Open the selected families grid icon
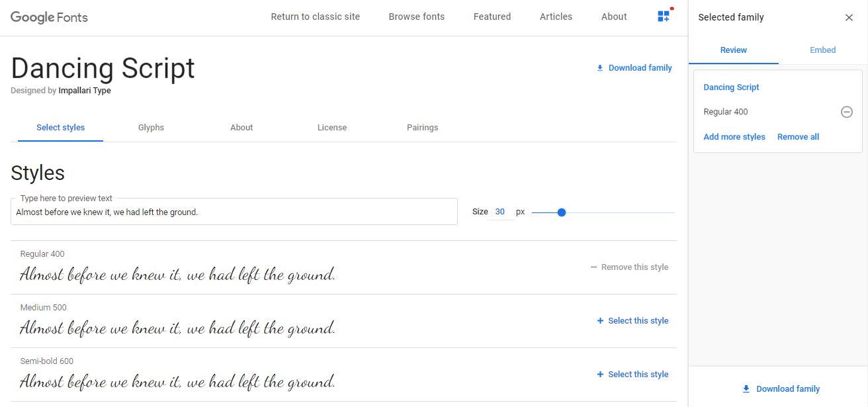This screenshot has width=868, height=407. pyautogui.click(x=664, y=17)
